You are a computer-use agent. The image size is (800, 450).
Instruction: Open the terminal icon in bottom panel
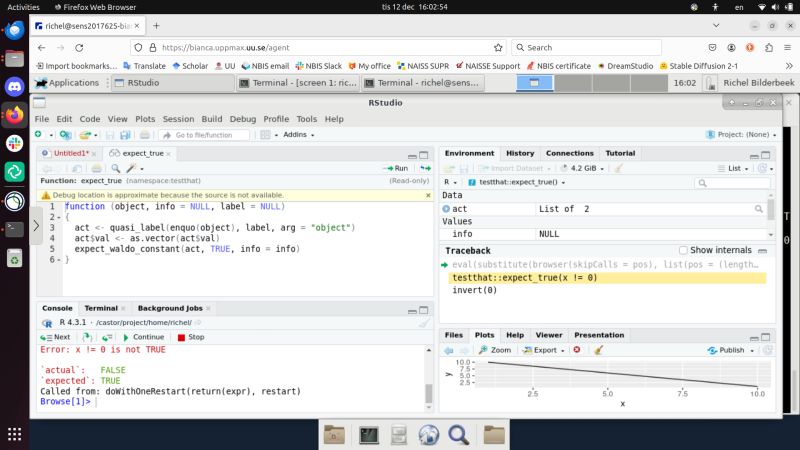[368, 435]
